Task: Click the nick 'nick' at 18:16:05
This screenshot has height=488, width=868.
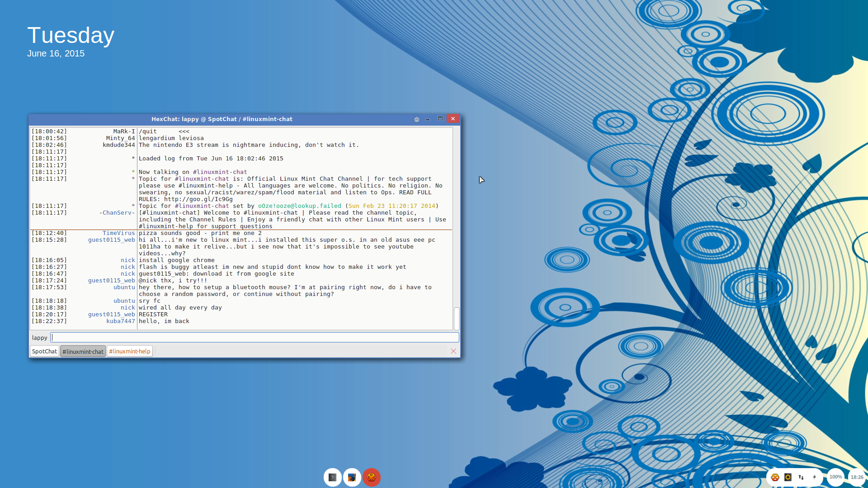Action: (x=128, y=260)
